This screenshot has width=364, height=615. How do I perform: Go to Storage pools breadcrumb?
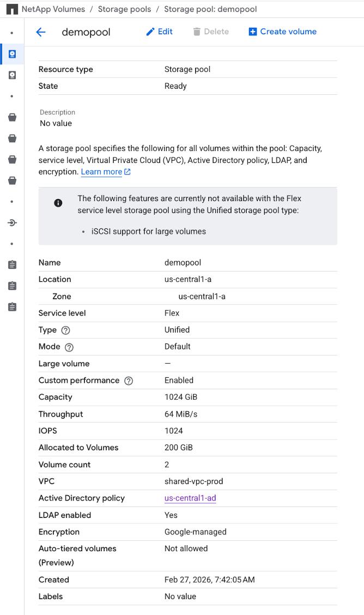pyautogui.click(x=124, y=9)
